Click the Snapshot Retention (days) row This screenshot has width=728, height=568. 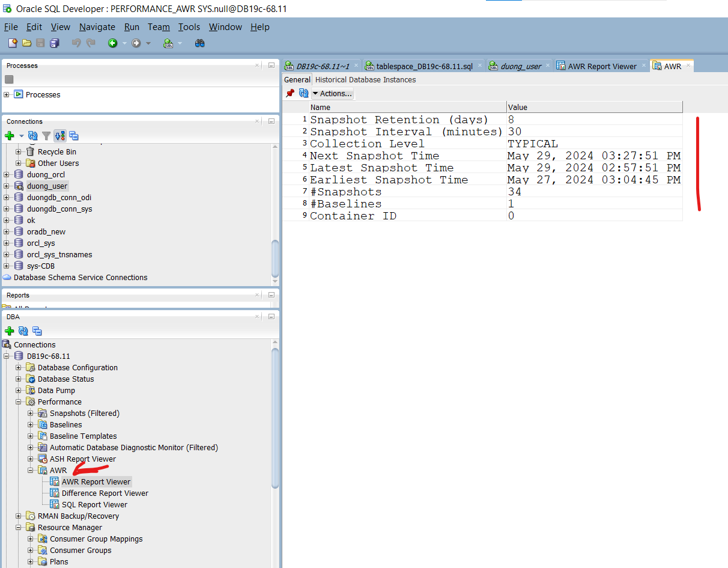482,120
